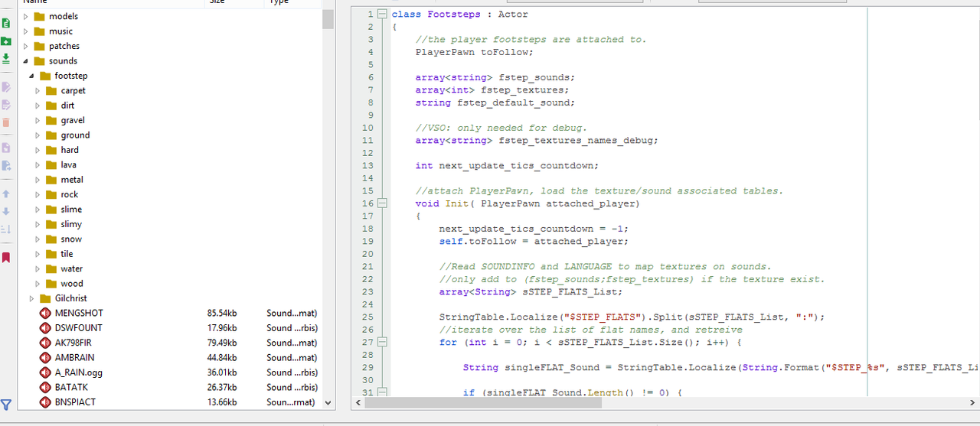Click the New Directory icon
Viewport: 980px width, 426px height.
[6, 41]
